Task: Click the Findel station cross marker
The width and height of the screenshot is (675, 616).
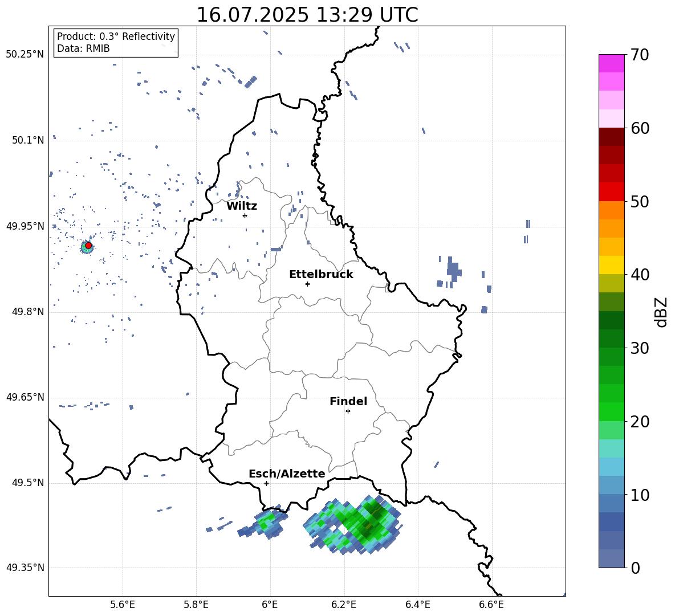Action: [x=348, y=411]
